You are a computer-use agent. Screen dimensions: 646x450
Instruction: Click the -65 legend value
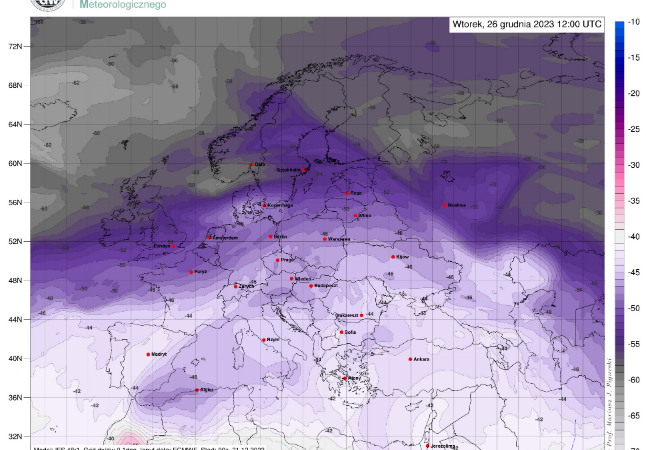634,416
